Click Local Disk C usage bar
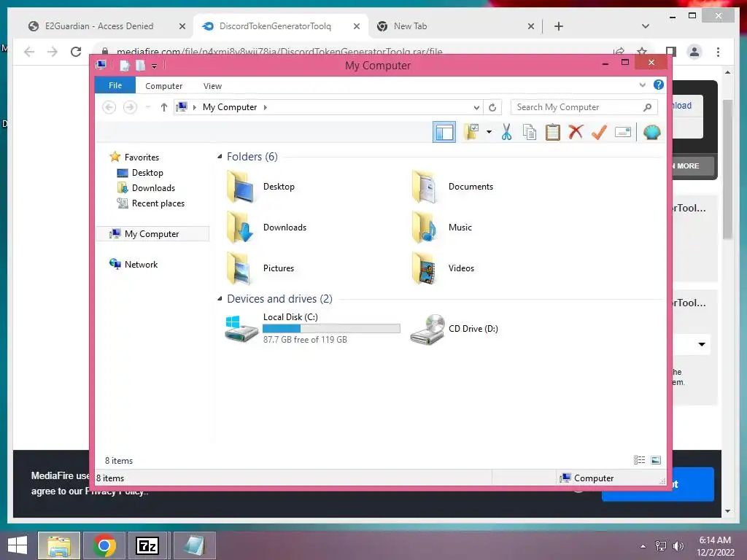Viewport: 747px width, 560px height. click(x=331, y=329)
